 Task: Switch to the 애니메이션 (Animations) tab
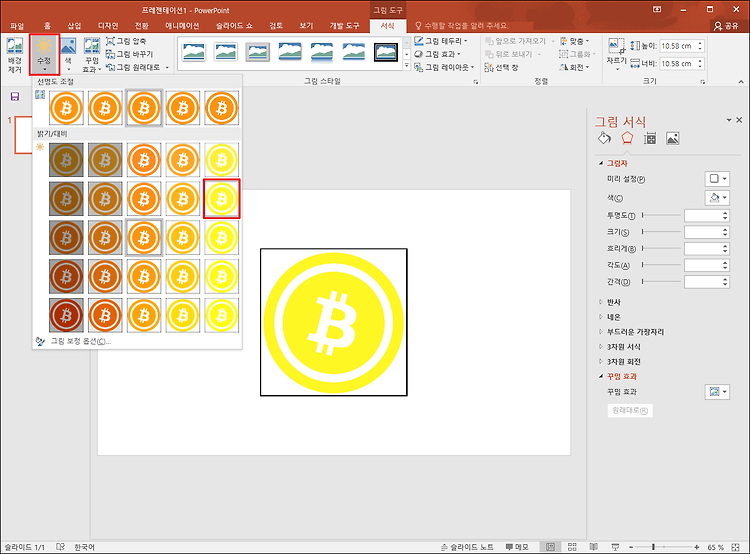[182, 26]
